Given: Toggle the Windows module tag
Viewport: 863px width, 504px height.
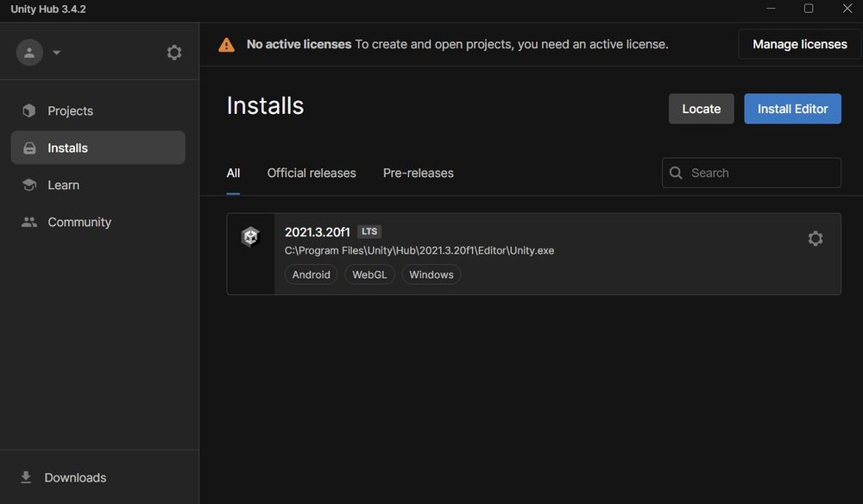Looking at the screenshot, I should [x=431, y=274].
